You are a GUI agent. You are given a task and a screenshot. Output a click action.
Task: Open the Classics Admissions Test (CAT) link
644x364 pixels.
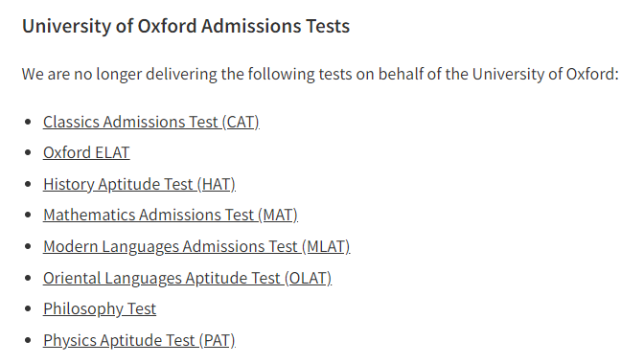[x=151, y=123]
